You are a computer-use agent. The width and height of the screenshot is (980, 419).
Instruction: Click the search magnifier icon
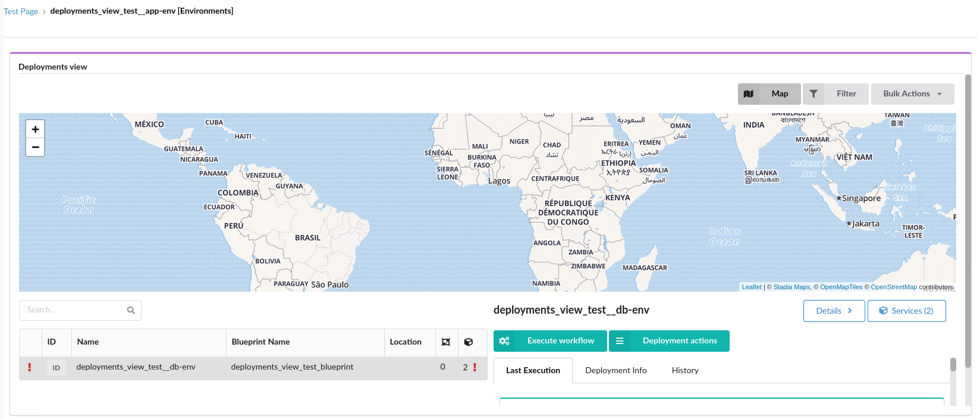click(x=131, y=310)
